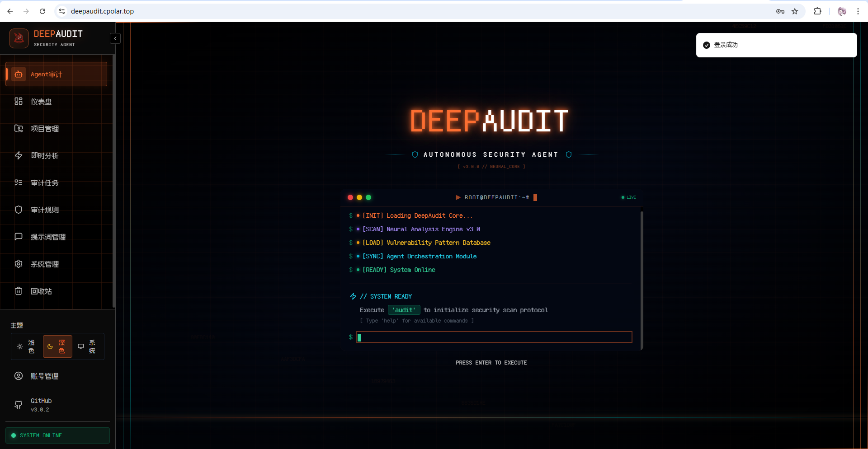This screenshot has width=868, height=449.
Task: Click the 回收站 trash icon
Action: [19, 291]
